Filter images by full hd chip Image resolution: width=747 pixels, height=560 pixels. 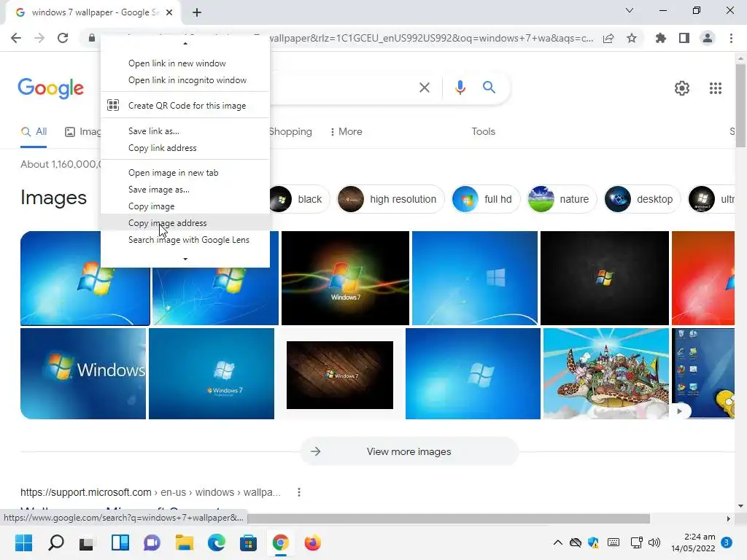(x=485, y=199)
